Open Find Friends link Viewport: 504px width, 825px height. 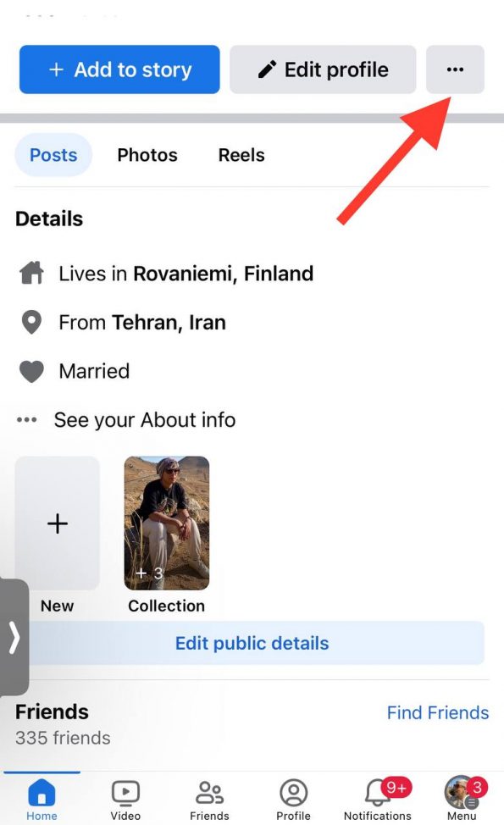[x=437, y=712]
